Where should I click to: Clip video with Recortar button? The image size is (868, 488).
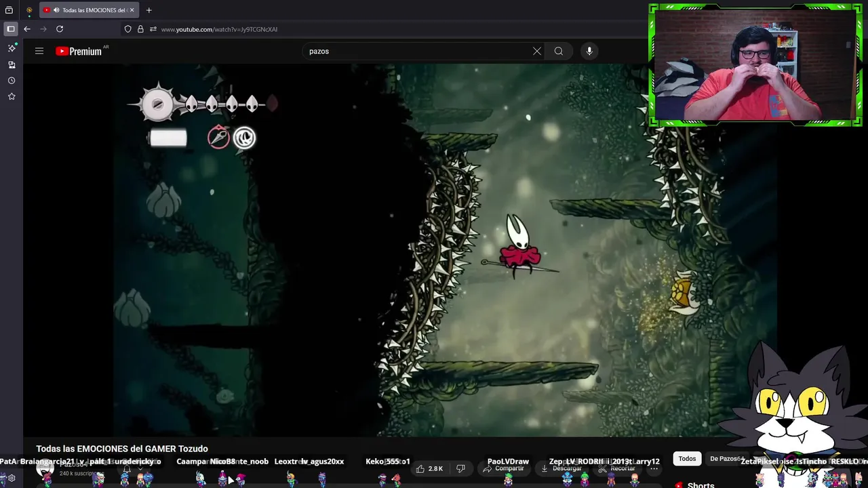pyautogui.click(x=616, y=468)
